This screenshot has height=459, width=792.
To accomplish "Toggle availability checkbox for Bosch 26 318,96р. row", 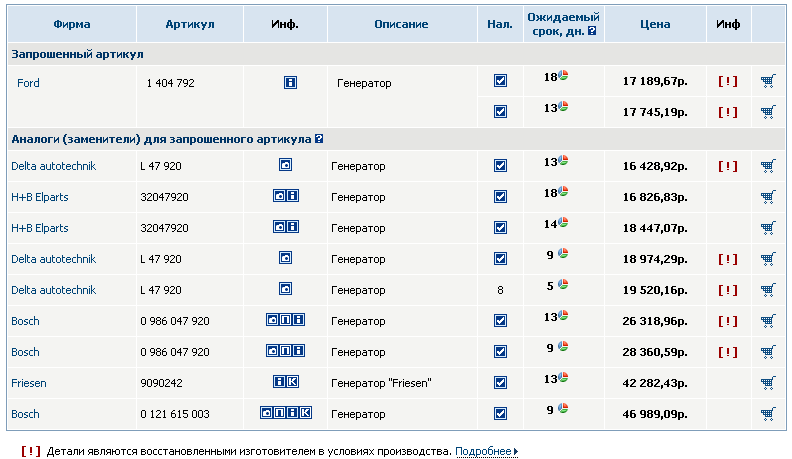I will click(500, 321).
